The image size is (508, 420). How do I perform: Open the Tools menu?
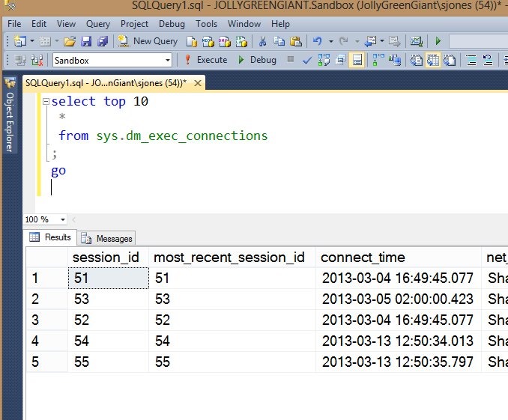206,24
